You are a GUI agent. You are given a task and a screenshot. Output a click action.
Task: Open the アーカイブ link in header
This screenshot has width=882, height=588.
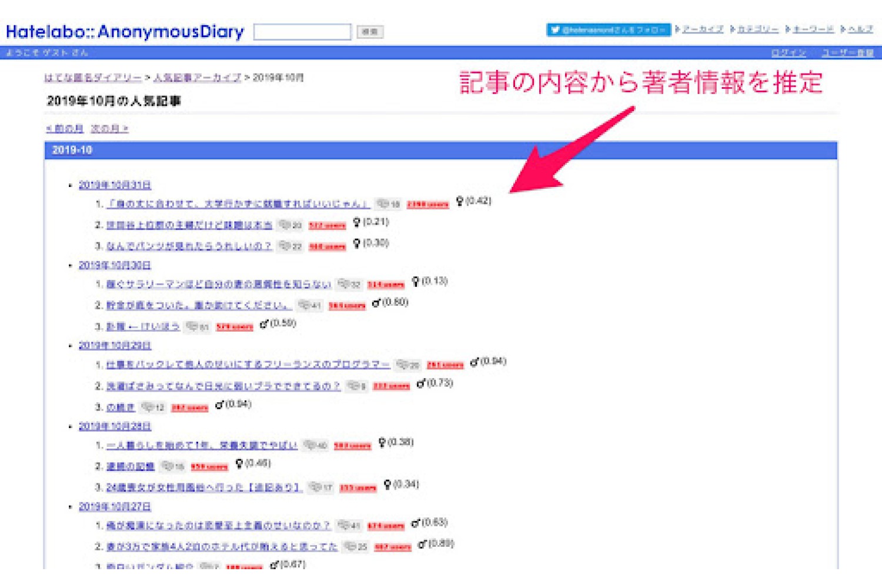(x=703, y=29)
